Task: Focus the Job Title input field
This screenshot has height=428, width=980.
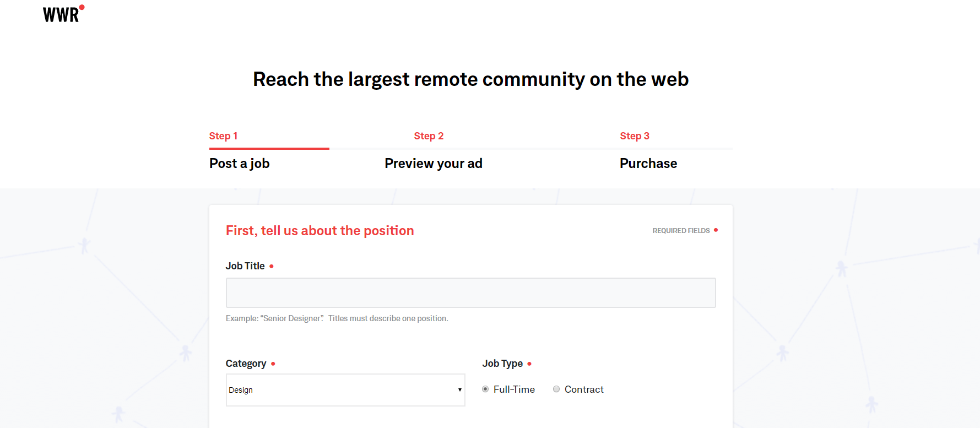Action: pos(470,292)
